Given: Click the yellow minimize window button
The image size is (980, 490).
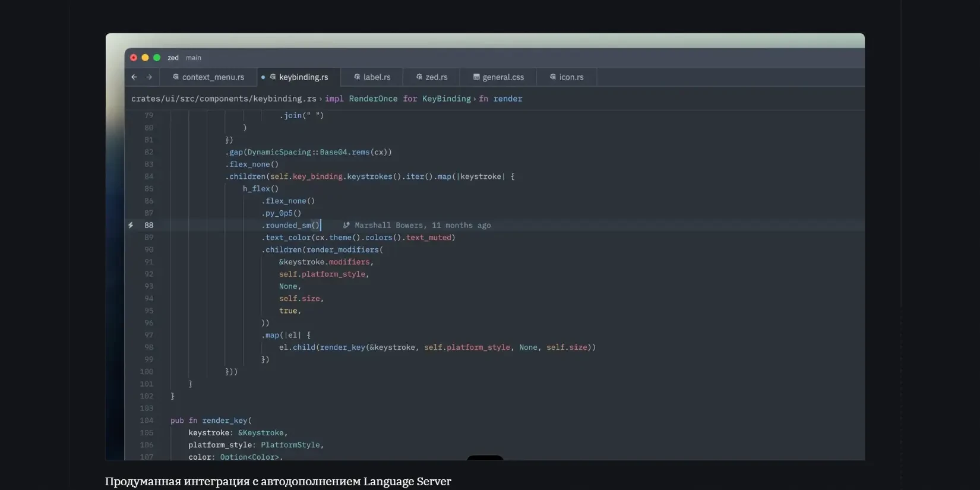Looking at the screenshot, I should point(145,58).
